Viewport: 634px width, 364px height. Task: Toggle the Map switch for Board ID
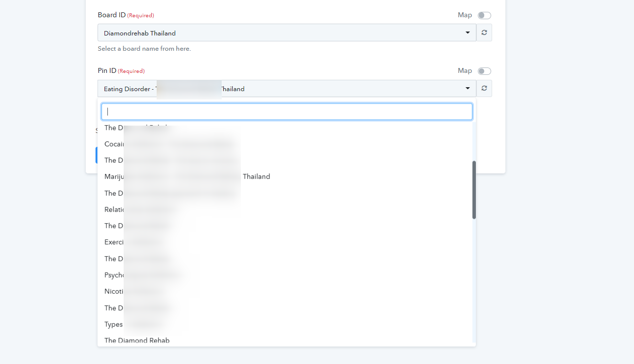pyautogui.click(x=484, y=15)
